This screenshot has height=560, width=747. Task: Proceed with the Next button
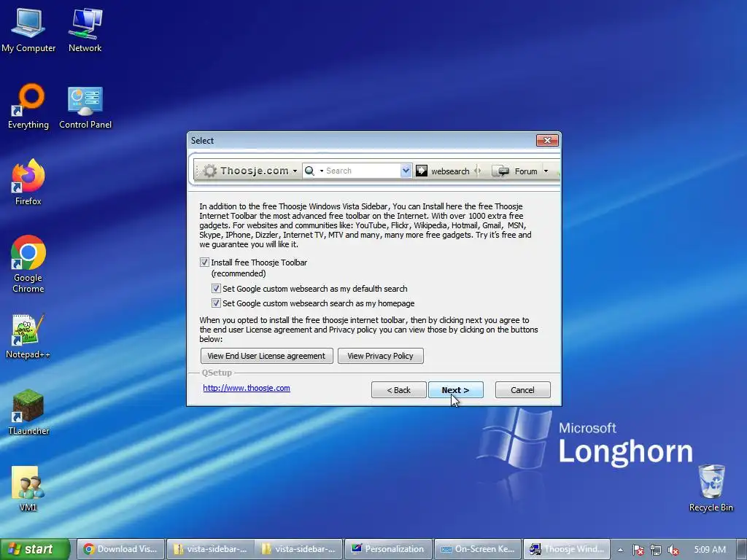(455, 390)
